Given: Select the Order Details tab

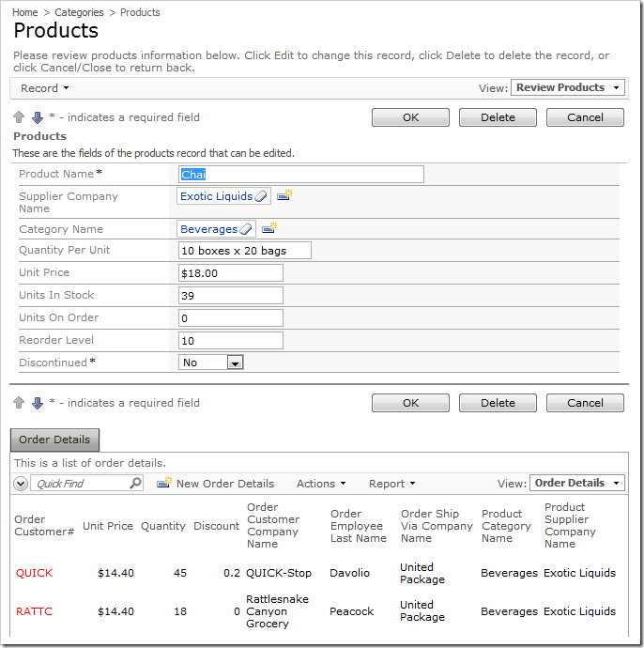Looking at the screenshot, I should pos(54,440).
